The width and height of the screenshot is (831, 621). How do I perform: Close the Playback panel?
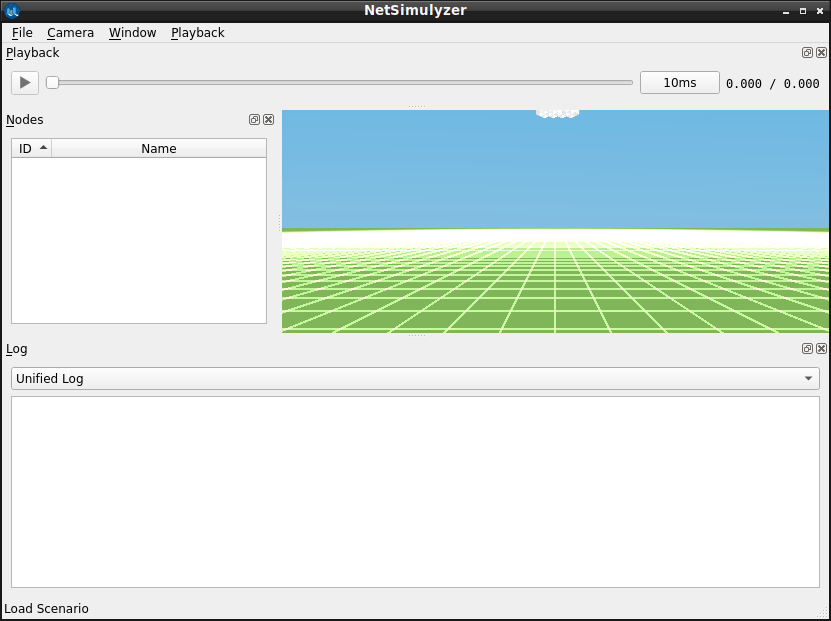(x=821, y=52)
